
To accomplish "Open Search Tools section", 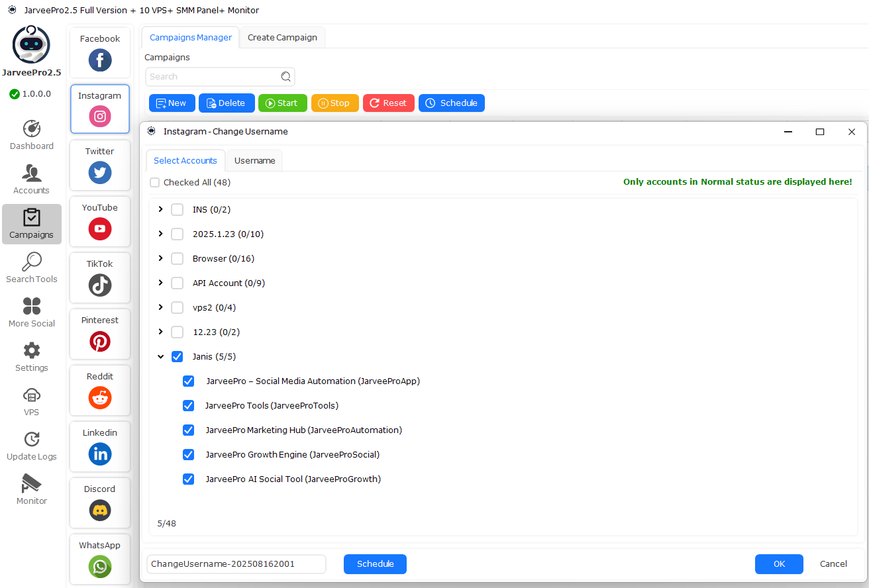I will (32, 268).
